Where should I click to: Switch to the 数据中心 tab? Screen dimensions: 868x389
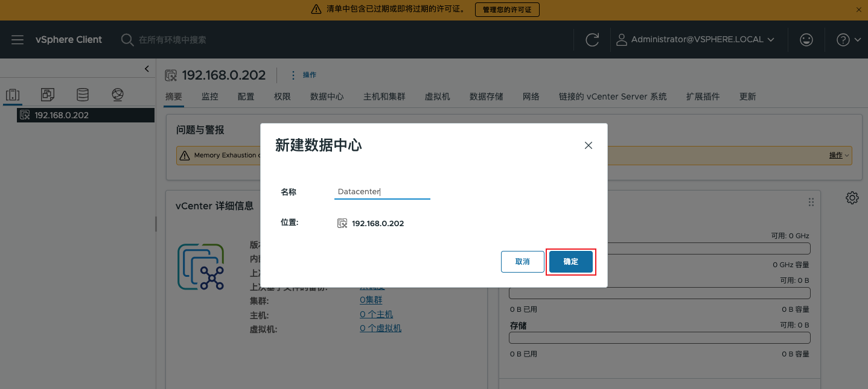coord(327,96)
